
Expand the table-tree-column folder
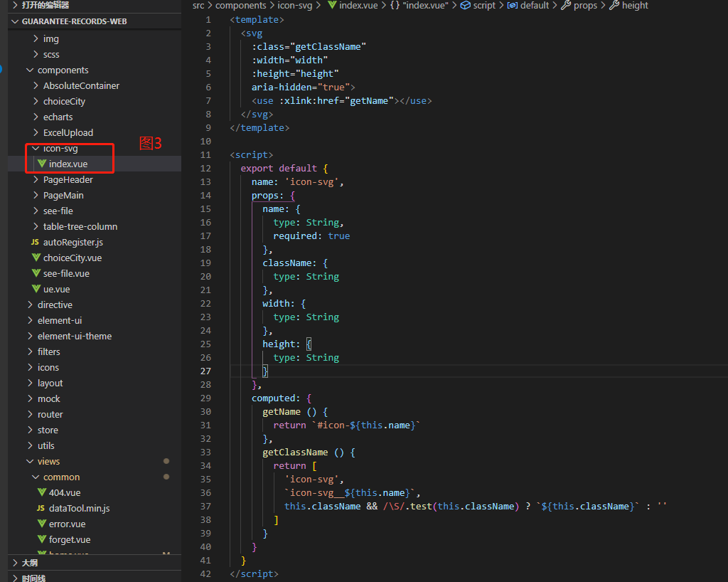pyautogui.click(x=36, y=226)
